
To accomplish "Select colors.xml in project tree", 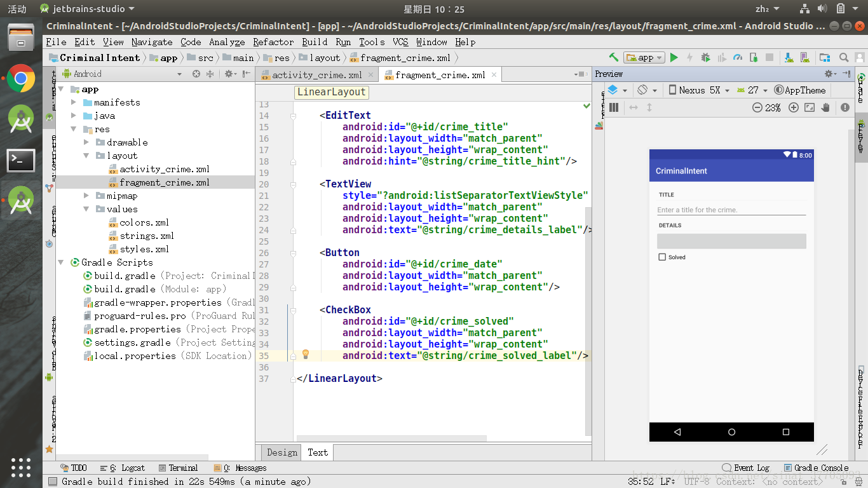I will tap(139, 222).
